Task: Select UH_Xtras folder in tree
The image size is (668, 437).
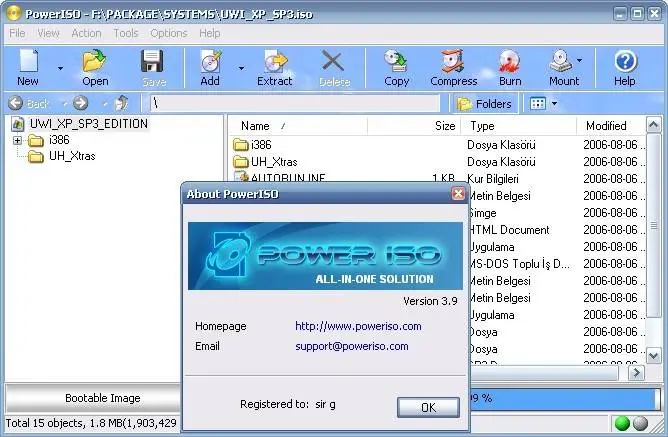Action: tap(72, 156)
